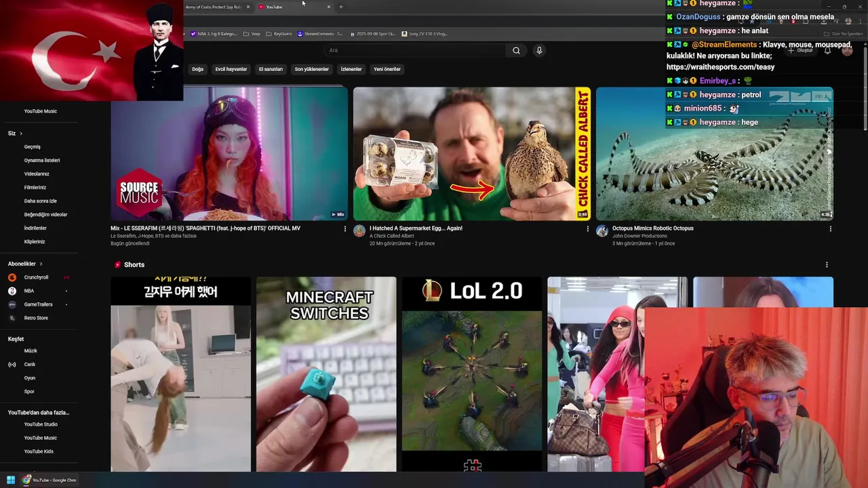Open Filmleriniz in sidebar
868x488 pixels.
pos(35,188)
